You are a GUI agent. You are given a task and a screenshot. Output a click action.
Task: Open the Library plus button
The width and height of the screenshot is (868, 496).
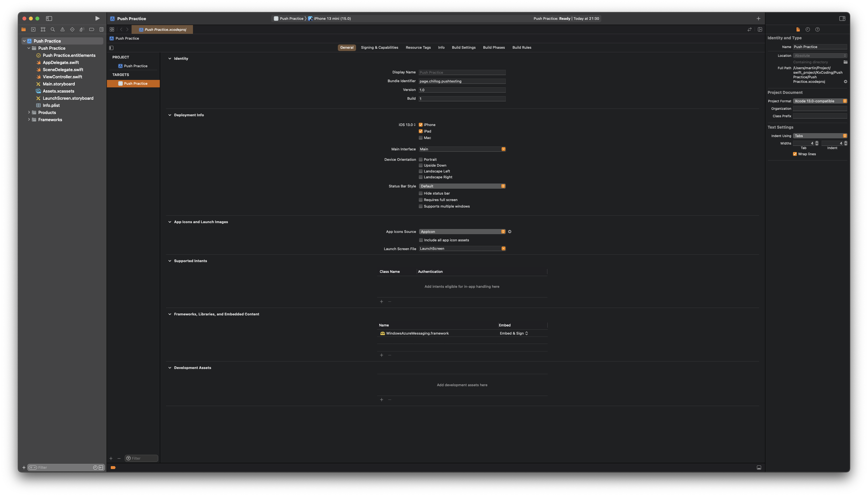coord(758,19)
